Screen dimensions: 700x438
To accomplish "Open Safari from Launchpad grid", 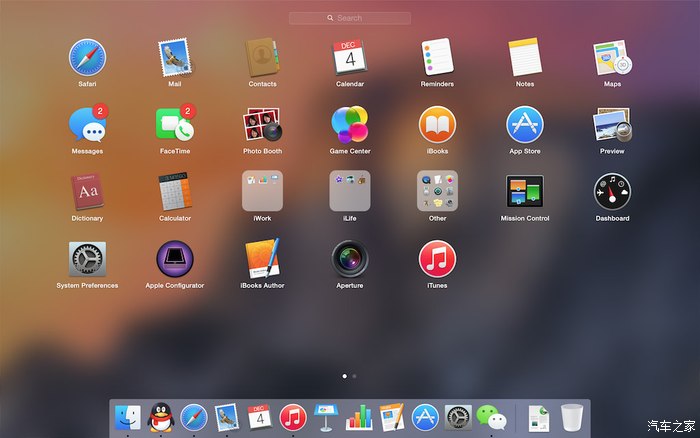I will [87, 57].
